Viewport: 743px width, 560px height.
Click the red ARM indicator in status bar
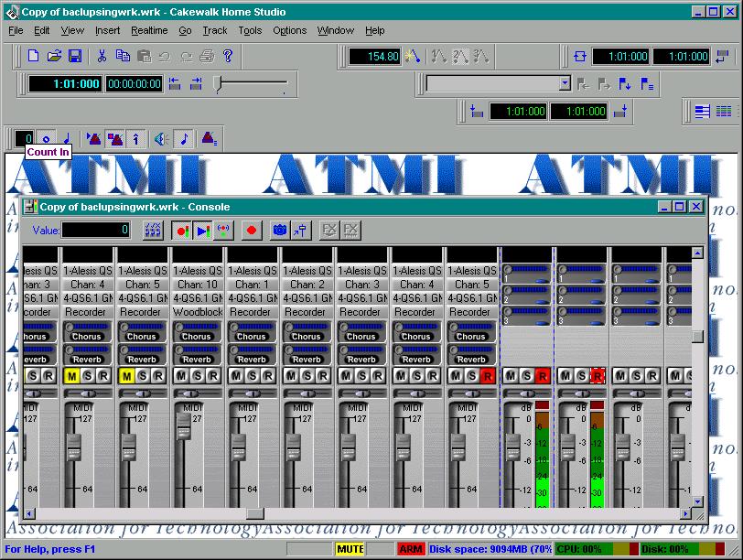[411, 549]
